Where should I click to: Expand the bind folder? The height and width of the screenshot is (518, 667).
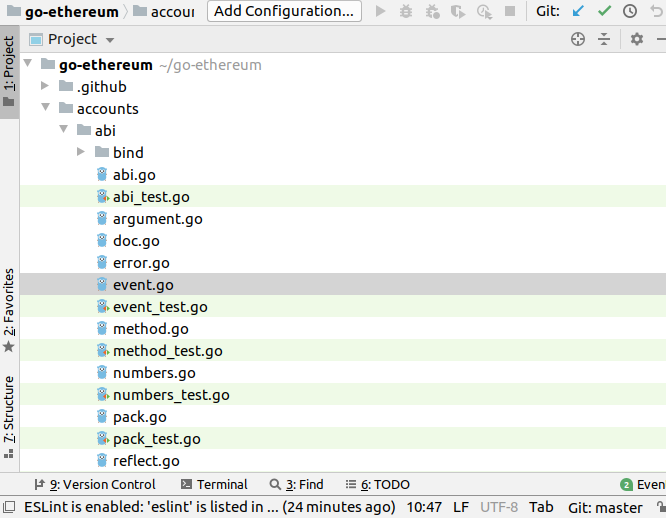tap(81, 153)
